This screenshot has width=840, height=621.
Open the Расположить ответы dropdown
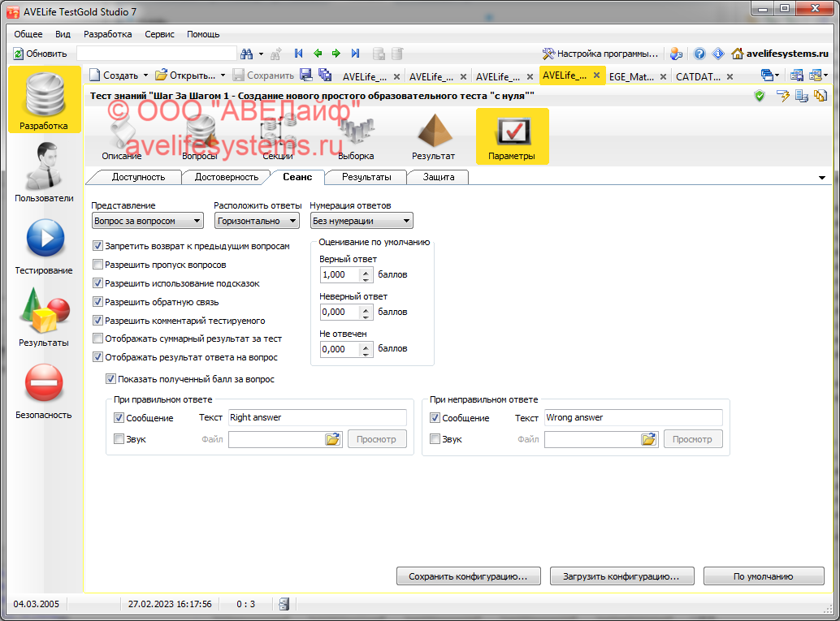[x=257, y=221]
